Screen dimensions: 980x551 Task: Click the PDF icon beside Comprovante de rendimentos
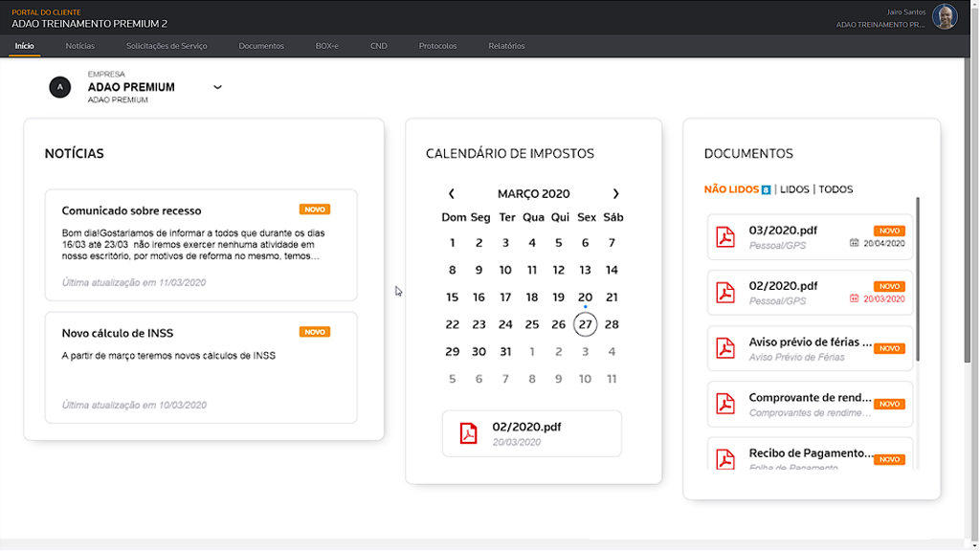[726, 404]
